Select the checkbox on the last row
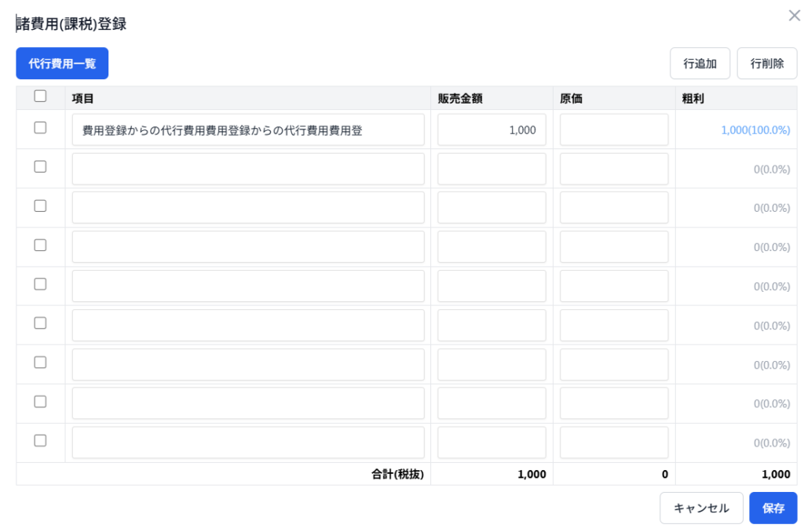Viewport: 804px width, 532px height. (40, 441)
